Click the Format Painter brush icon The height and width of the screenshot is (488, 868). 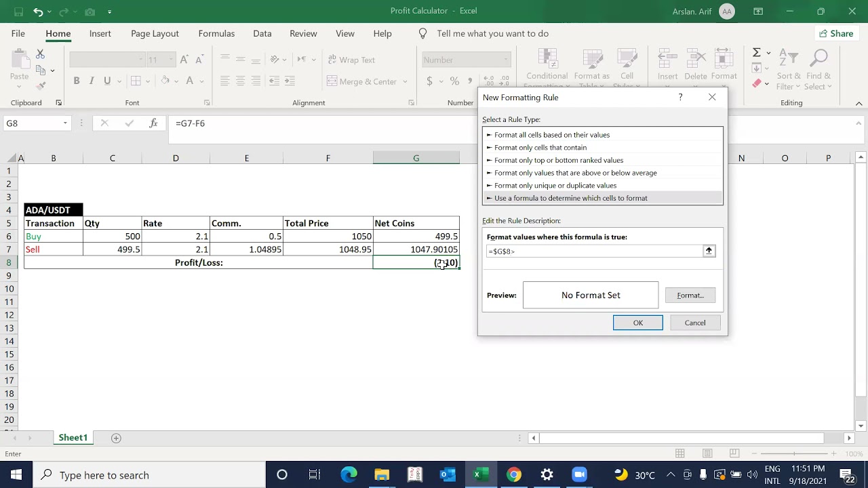coord(40,86)
